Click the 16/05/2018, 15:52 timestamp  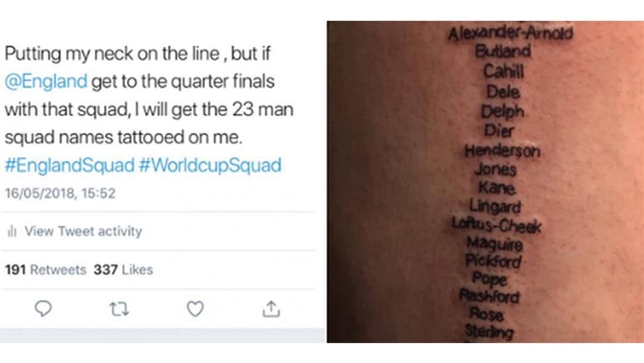[60, 194]
